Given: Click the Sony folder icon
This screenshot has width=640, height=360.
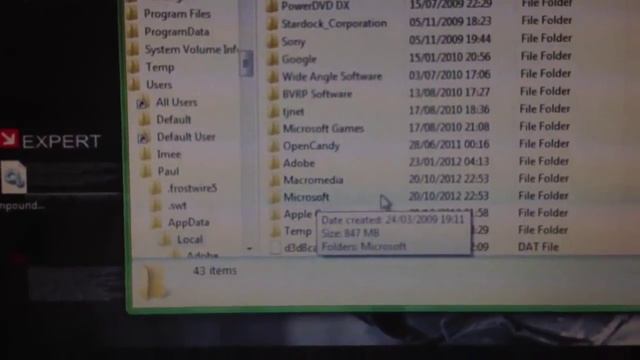Looking at the screenshot, I should 273,41.
